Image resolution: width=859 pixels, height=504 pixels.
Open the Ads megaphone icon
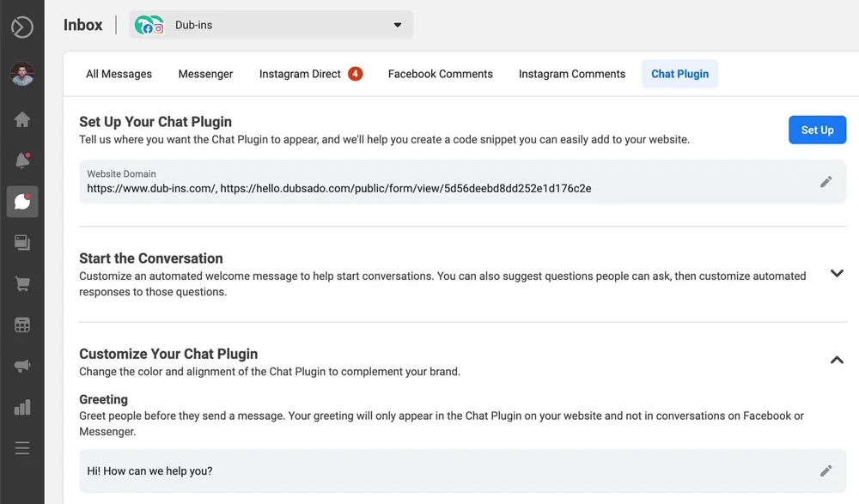(x=22, y=366)
